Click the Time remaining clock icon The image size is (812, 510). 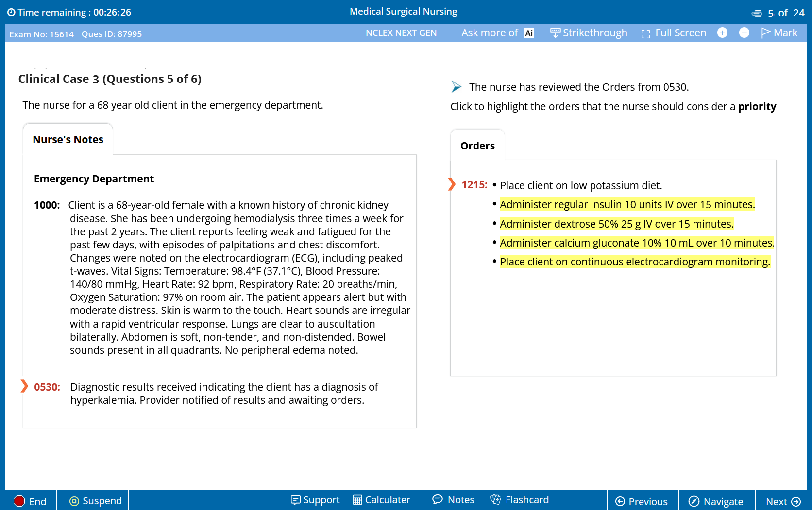pos(11,12)
